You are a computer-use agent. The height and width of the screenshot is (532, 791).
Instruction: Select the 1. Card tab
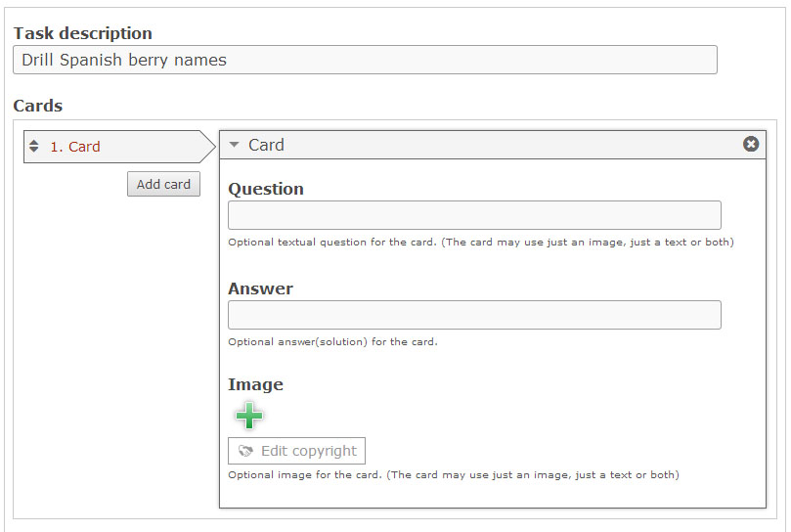(119, 147)
